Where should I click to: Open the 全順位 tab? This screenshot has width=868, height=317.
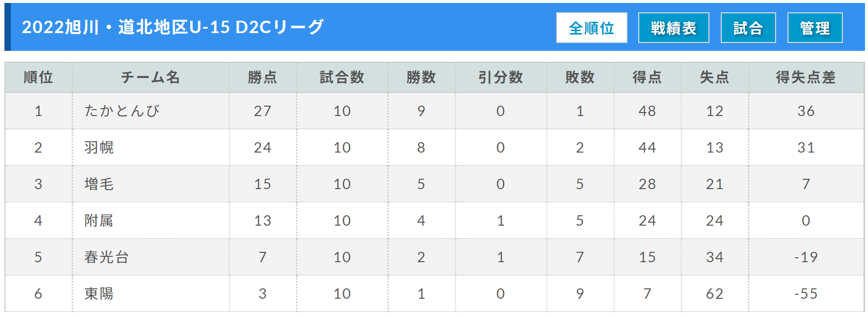click(591, 28)
